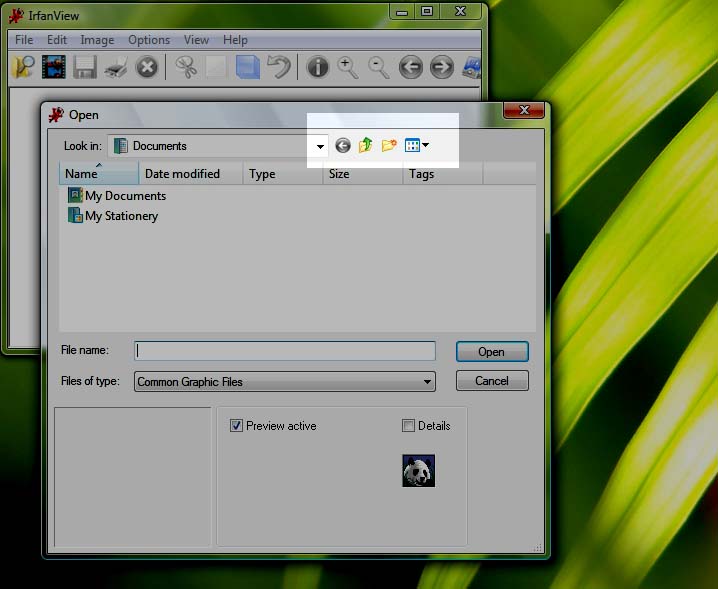This screenshot has width=718, height=589.
Task: Open the Files of type dropdown
Action: [x=427, y=382]
